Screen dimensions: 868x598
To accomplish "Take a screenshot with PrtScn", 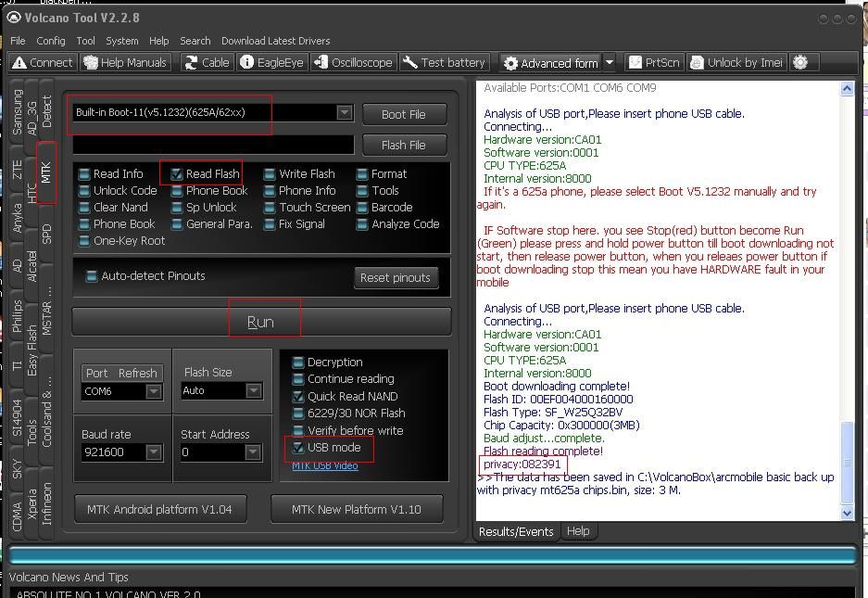I will point(654,63).
